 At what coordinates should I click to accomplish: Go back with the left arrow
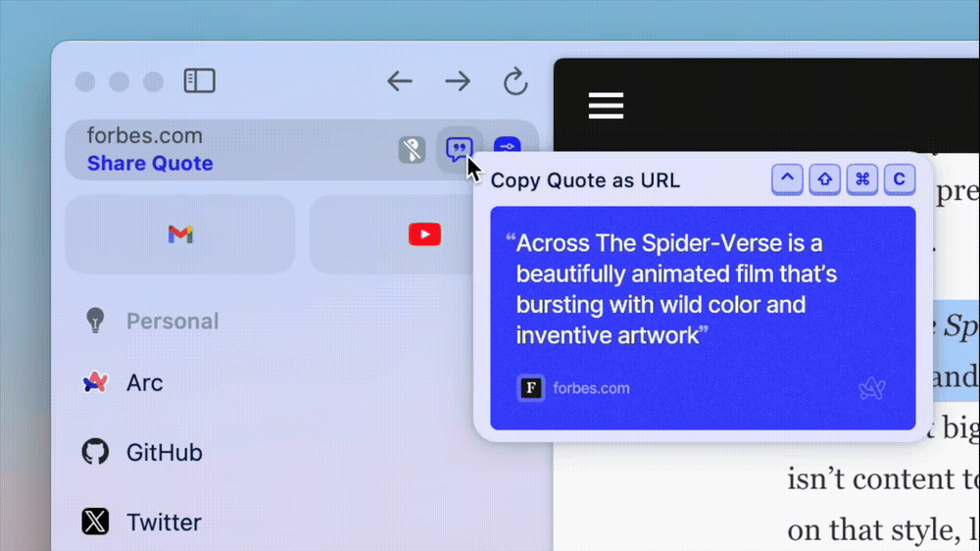(x=399, y=80)
